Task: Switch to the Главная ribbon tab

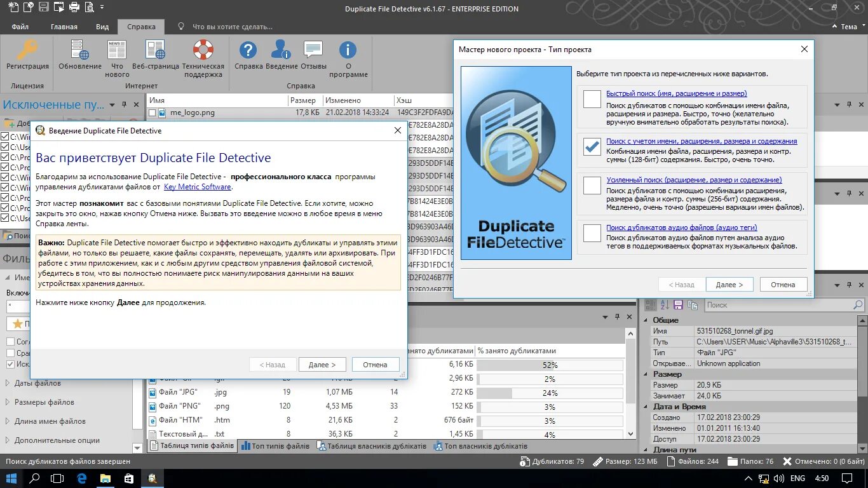Action: click(64, 27)
